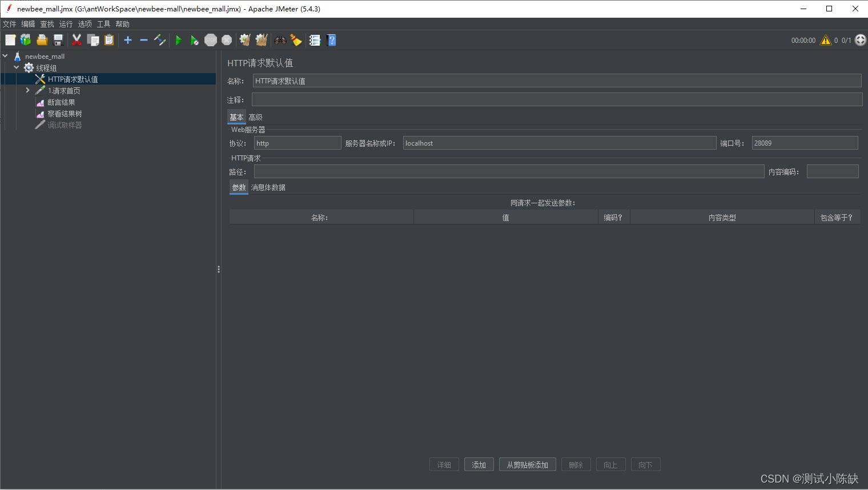Screen dimensions: 868x490
Task: Switch to the 基本 tab
Action: coord(236,117)
